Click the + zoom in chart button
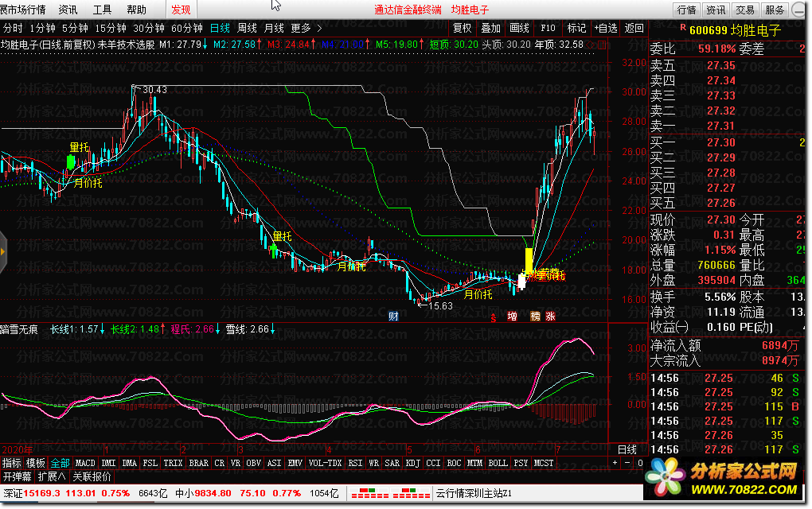 [x=615, y=463]
